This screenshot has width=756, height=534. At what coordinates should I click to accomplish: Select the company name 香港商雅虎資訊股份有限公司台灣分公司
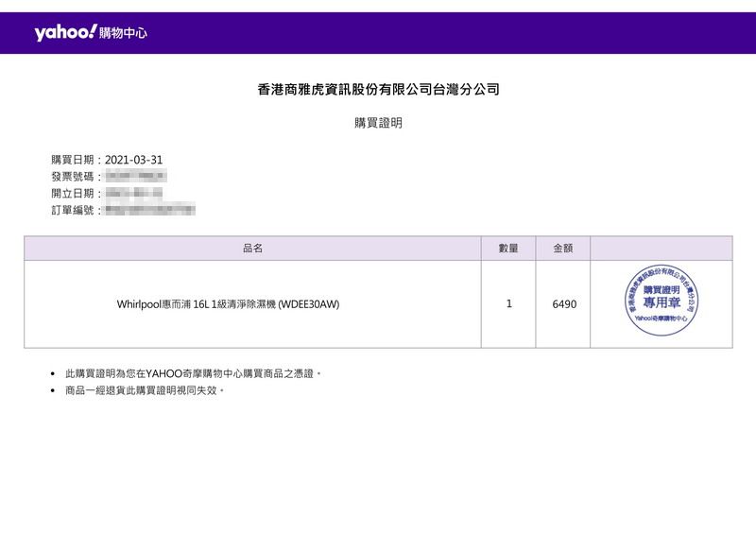pyautogui.click(x=378, y=89)
